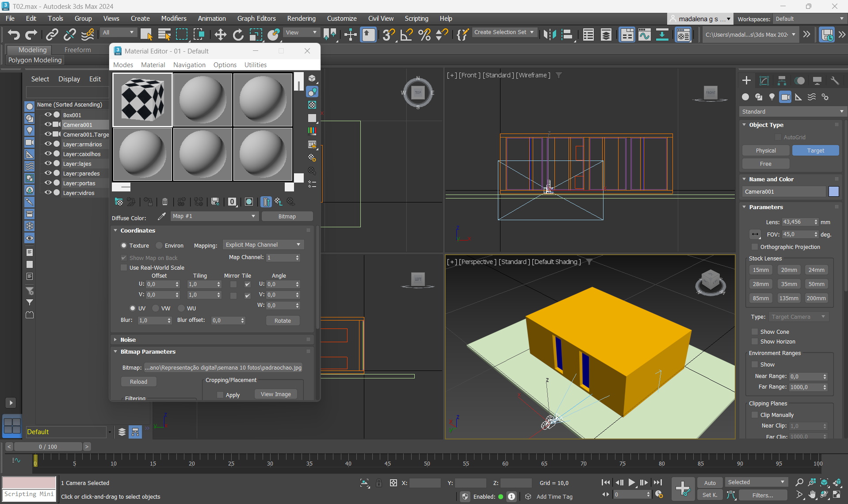Click the Camera001 object color swatch

click(x=833, y=191)
